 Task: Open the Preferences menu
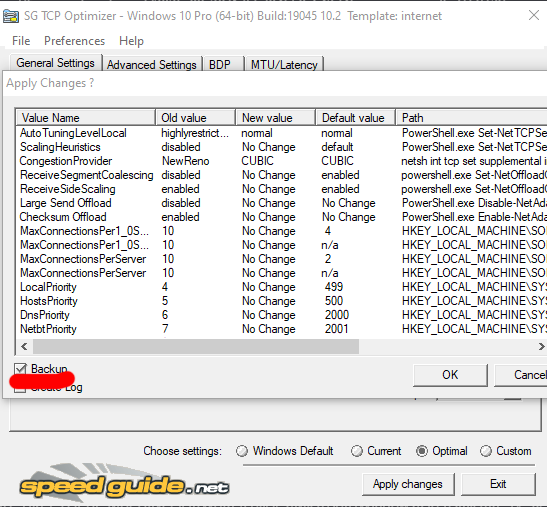tap(74, 41)
